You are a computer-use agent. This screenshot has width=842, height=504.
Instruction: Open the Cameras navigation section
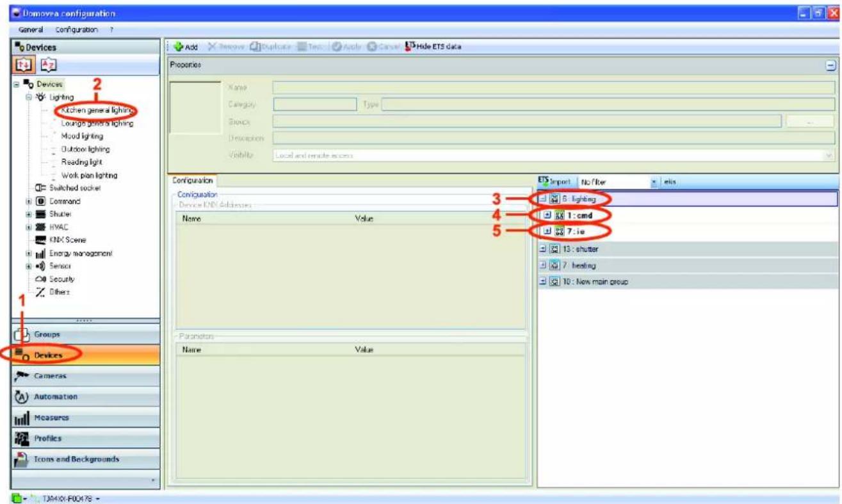pos(85,376)
